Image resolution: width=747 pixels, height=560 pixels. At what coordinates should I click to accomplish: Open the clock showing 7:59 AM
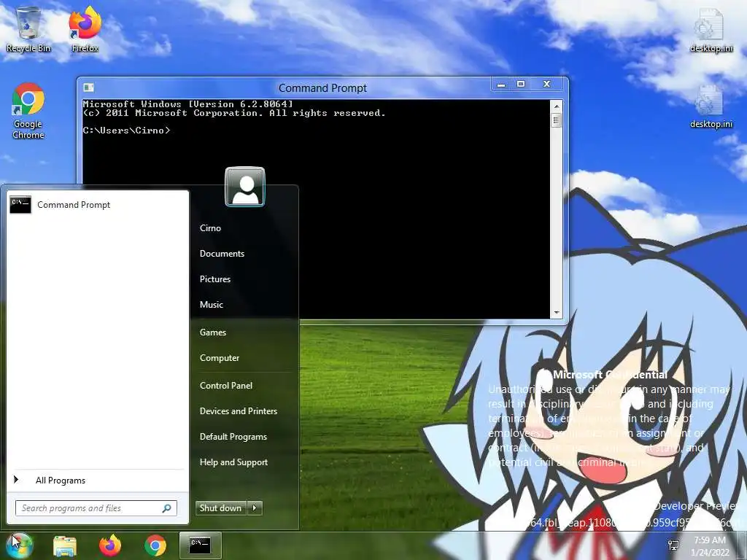click(710, 545)
